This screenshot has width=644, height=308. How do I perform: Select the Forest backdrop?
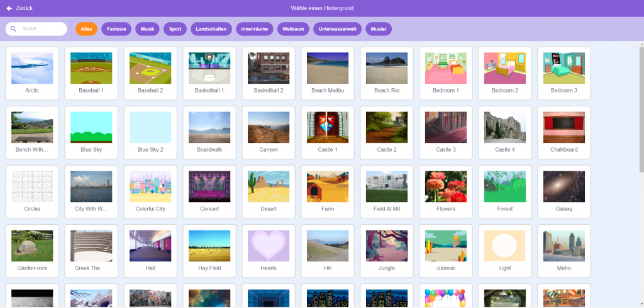505,191
